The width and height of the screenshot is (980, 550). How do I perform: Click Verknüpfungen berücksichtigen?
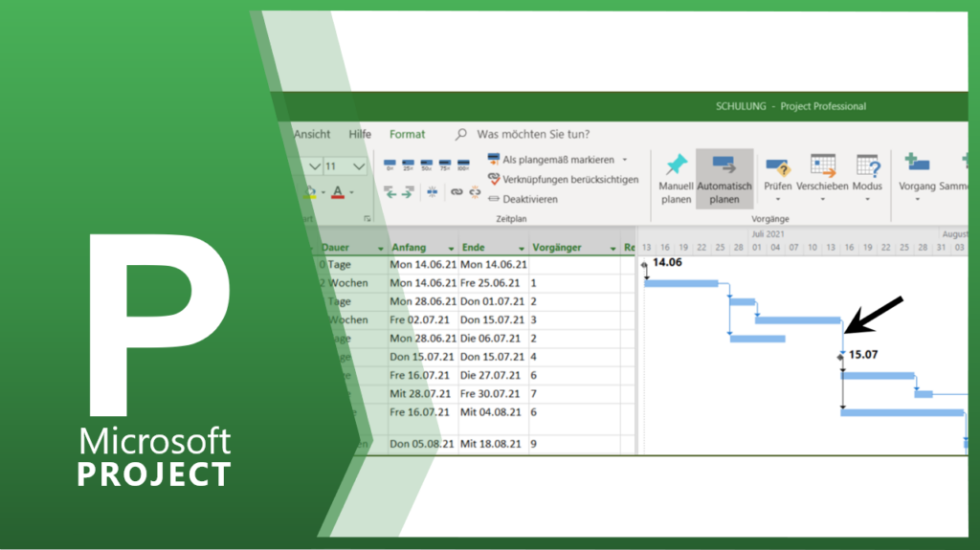tap(563, 180)
